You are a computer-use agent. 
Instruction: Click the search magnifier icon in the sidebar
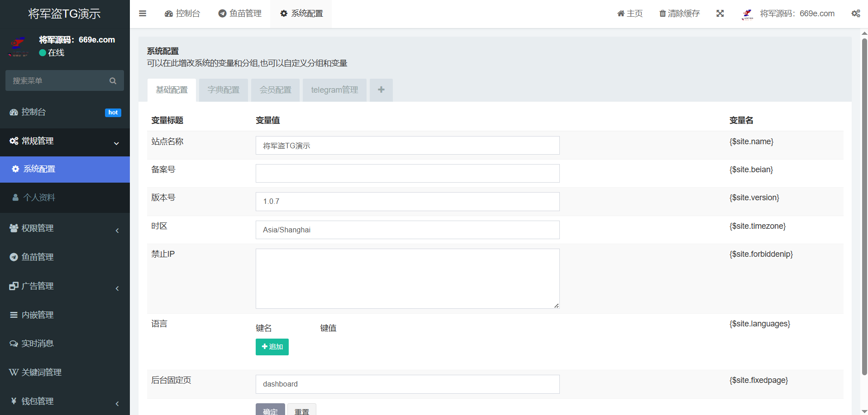[x=113, y=81]
